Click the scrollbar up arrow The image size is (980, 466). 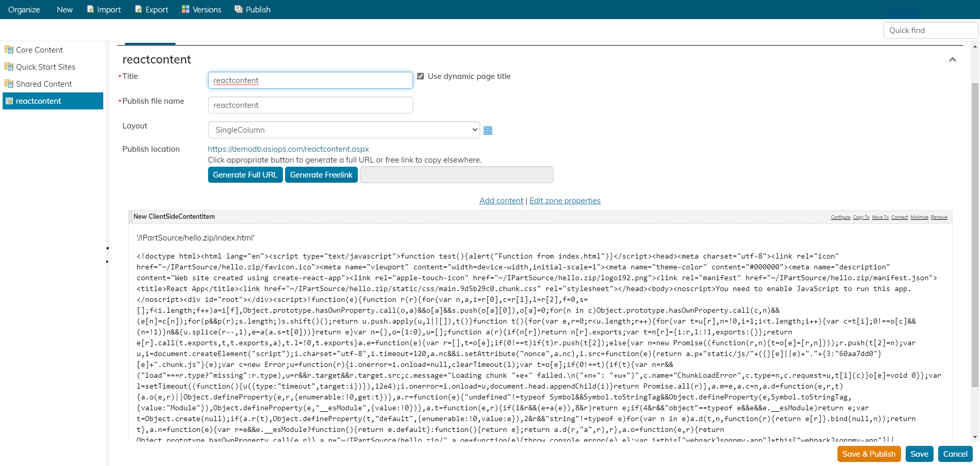pyautogui.click(x=975, y=46)
